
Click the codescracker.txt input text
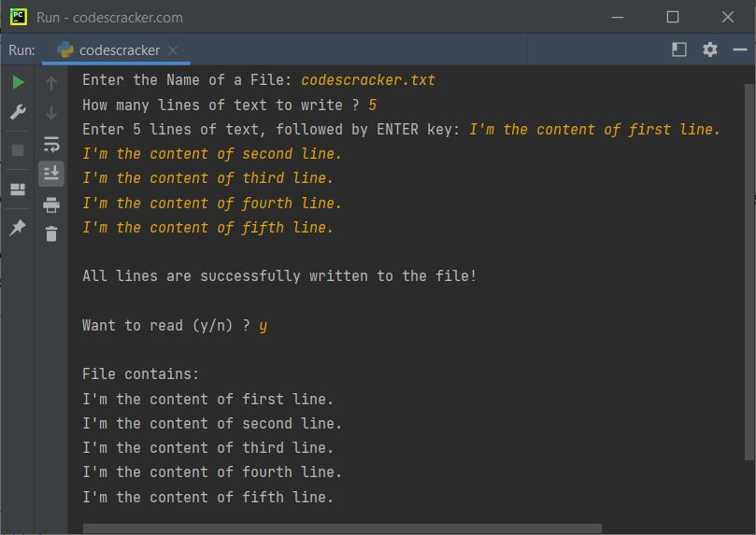(x=368, y=80)
